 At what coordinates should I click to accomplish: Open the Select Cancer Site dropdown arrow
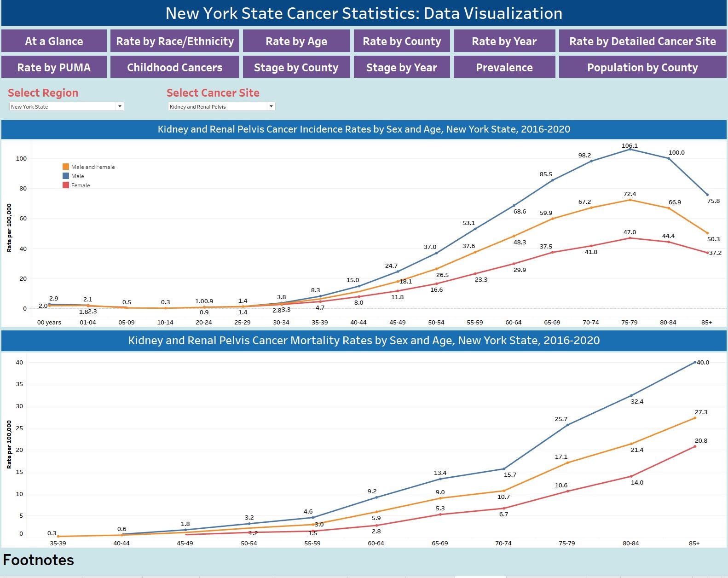pyautogui.click(x=271, y=106)
